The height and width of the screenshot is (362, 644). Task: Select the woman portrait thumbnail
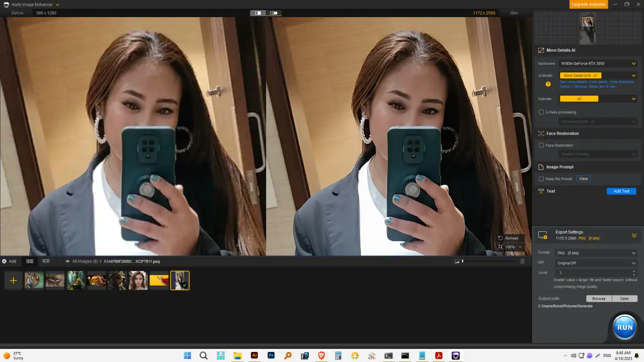(x=138, y=281)
